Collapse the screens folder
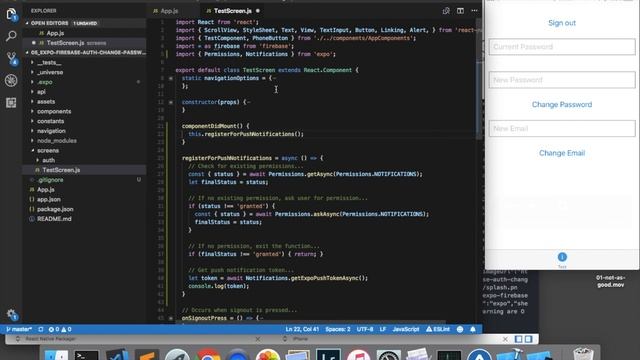The width and height of the screenshot is (640, 360). point(48,151)
